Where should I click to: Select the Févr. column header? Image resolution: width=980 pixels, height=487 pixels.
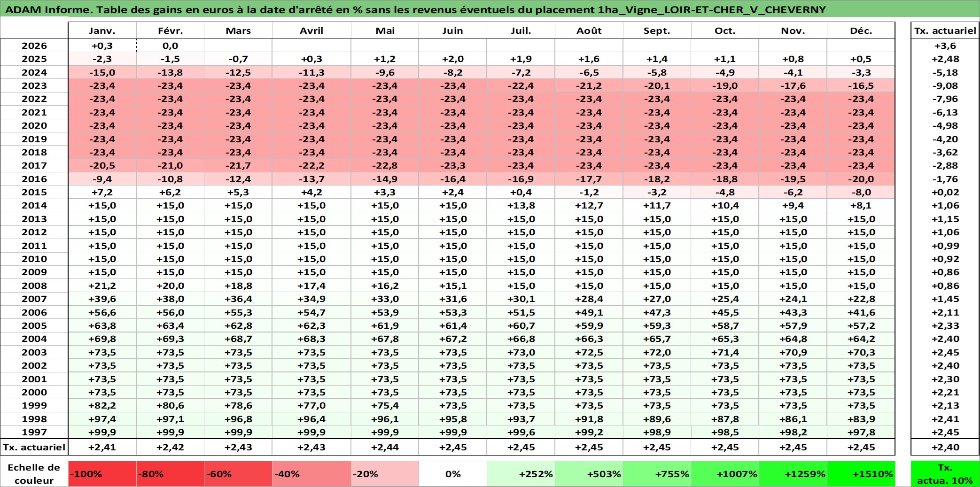[170, 31]
